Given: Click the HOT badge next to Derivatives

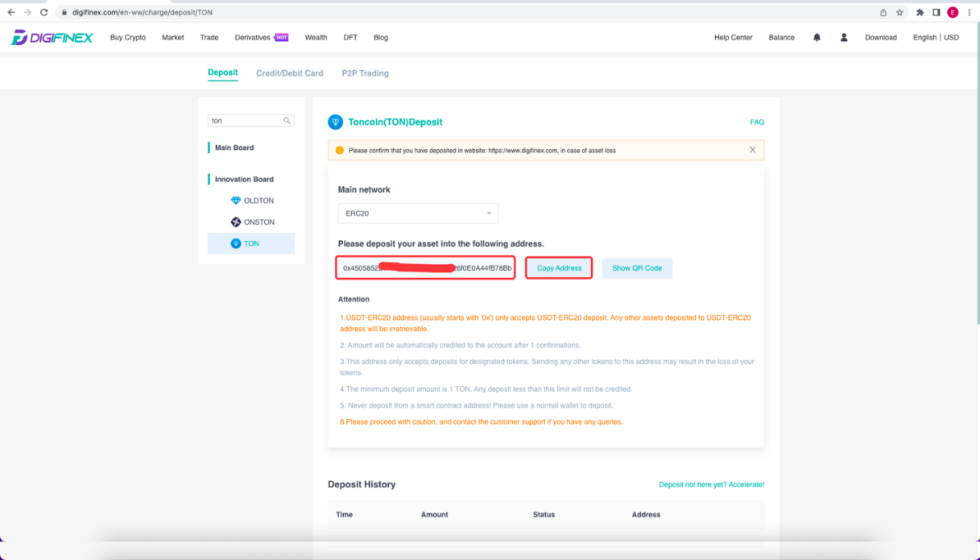Looking at the screenshot, I should (281, 37).
